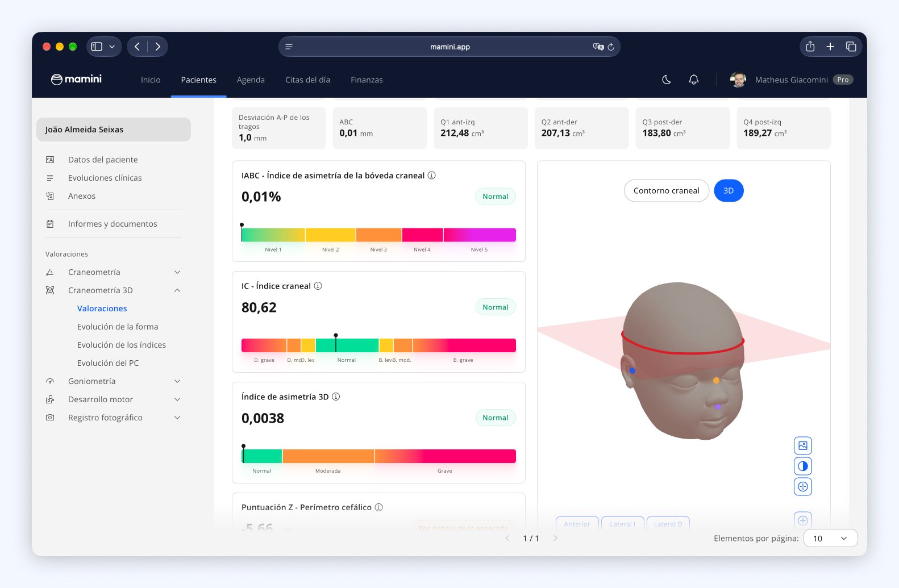
Task: Click the crosshair target icon in 3D viewer
Action: click(803, 486)
